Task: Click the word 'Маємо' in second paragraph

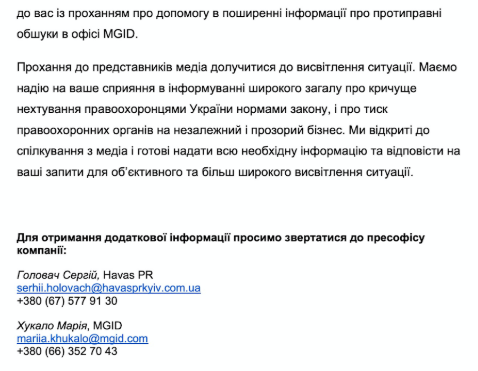Action: [438, 67]
